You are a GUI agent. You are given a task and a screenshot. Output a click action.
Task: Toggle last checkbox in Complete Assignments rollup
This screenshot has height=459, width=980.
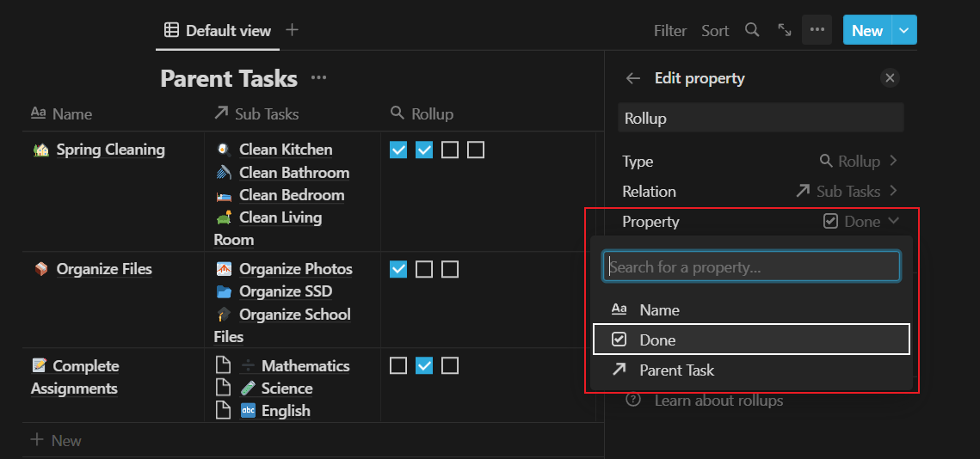(x=450, y=365)
